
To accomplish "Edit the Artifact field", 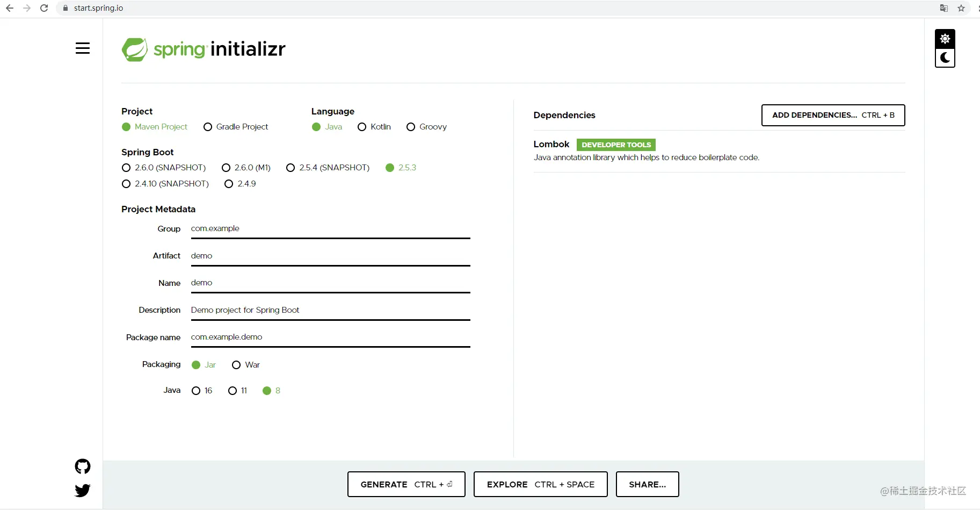I will click(x=331, y=256).
